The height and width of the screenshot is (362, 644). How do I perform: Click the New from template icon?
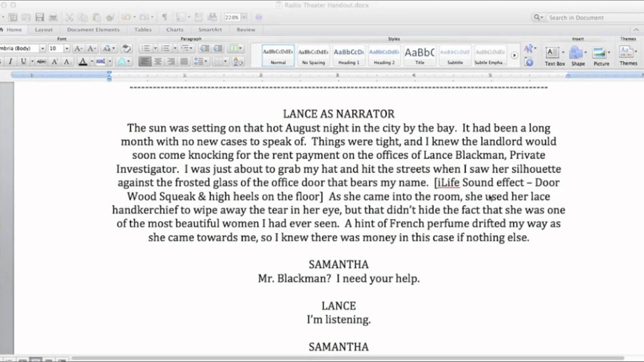click(x=14, y=17)
